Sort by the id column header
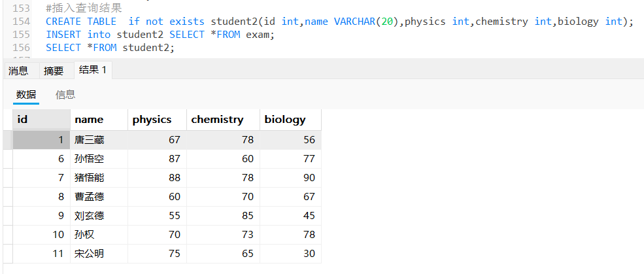The width and height of the screenshot is (644, 274). [41, 120]
